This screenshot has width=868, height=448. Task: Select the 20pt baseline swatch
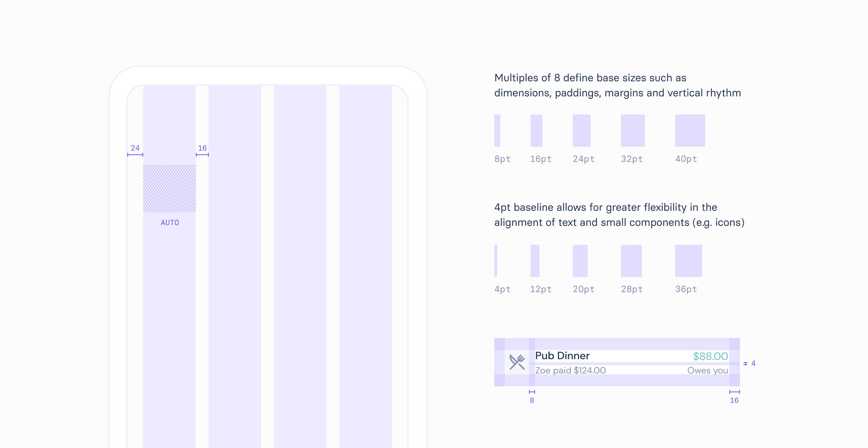click(580, 261)
